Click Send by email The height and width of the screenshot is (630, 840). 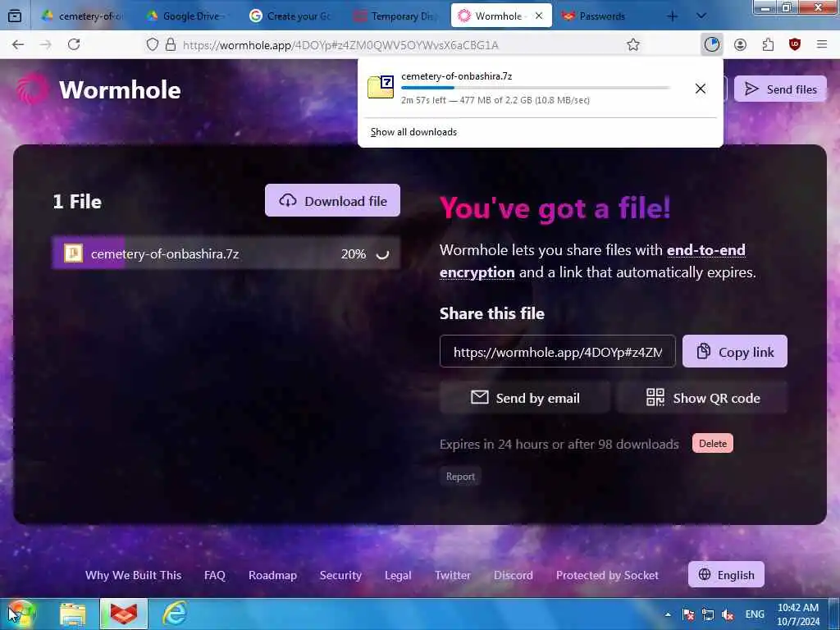(x=525, y=398)
